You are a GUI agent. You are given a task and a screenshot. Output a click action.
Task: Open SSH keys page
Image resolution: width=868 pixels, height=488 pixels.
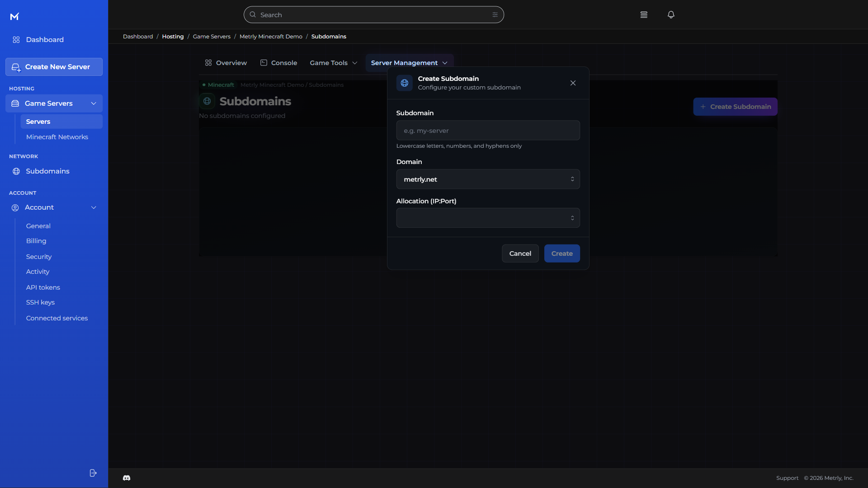(x=40, y=302)
